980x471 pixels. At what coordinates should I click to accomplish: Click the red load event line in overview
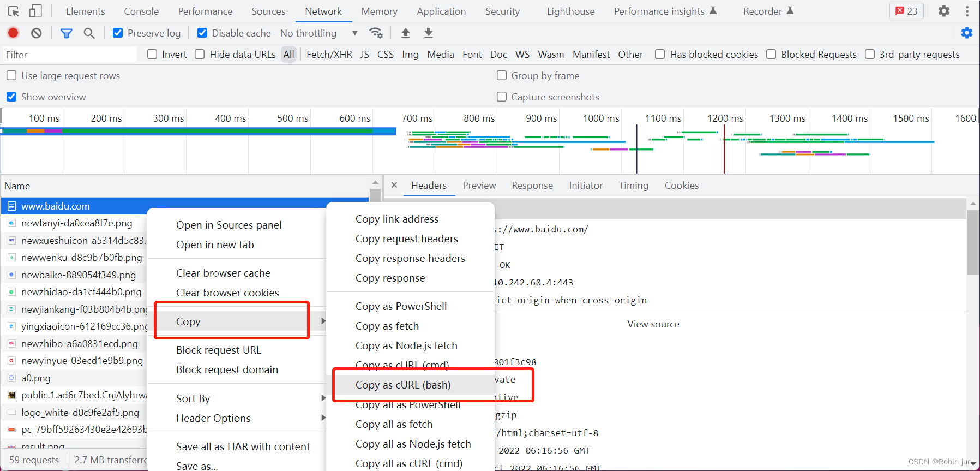pyautogui.click(x=724, y=149)
